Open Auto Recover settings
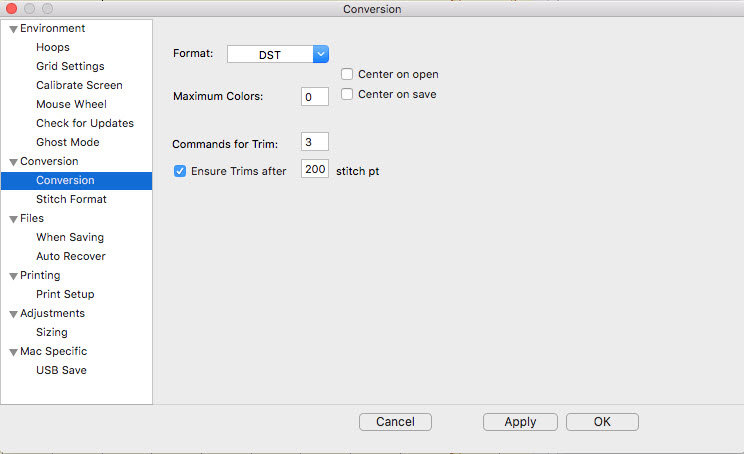The image size is (744, 454). click(x=71, y=256)
